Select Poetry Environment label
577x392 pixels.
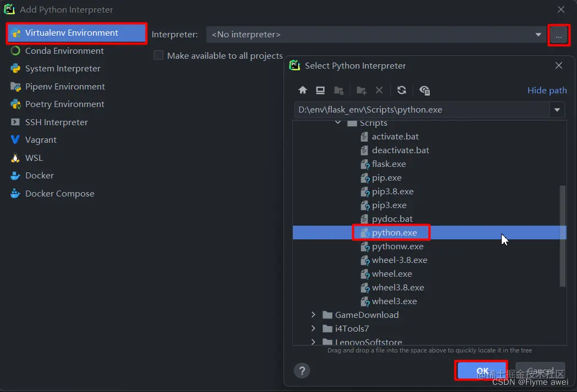tap(65, 104)
